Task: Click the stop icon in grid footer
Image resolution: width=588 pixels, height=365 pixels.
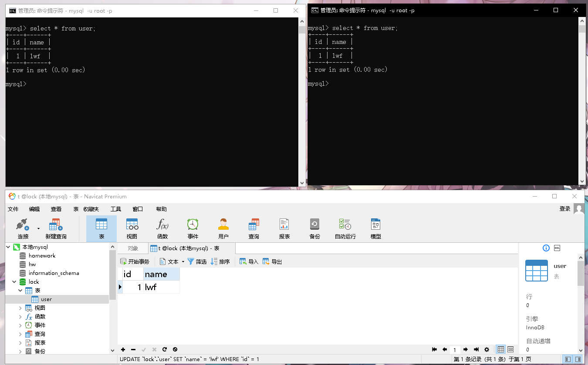Action: click(x=175, y=349)
